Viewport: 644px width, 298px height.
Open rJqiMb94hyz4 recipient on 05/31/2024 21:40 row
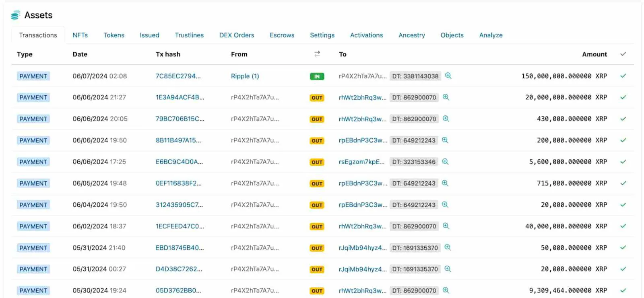[363, 248]
